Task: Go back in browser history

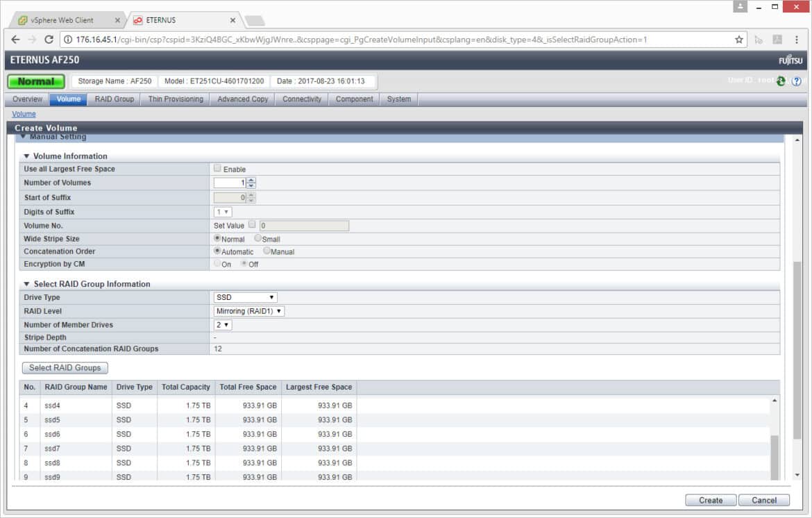Action: [15, 40]
